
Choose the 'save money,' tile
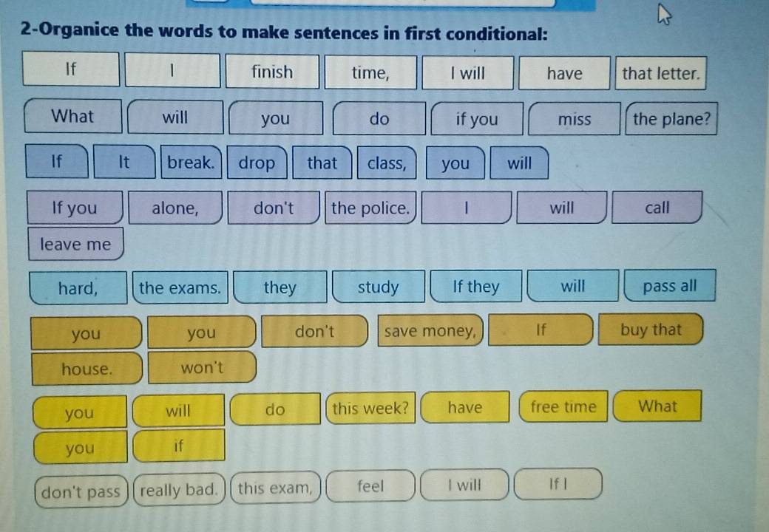coord(430,332)
